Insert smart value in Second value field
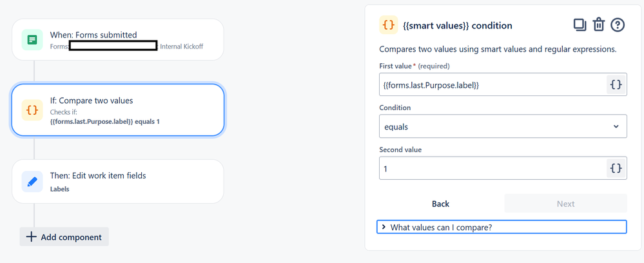 [616, 168]
